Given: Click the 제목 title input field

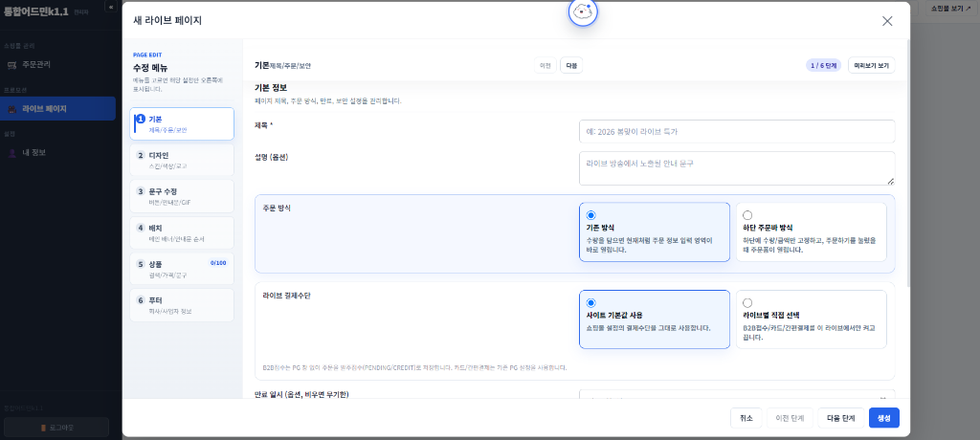Looking at the screenshot, I should point(737,131).
